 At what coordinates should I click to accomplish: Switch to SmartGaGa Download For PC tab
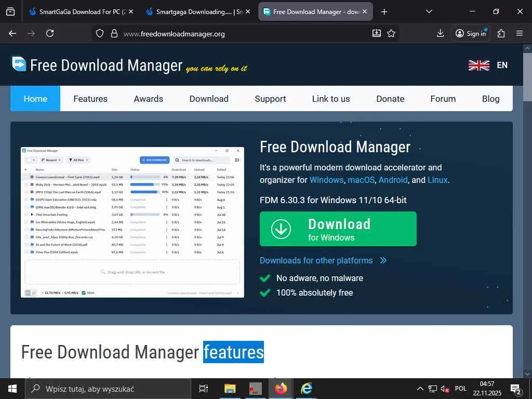[81, 11]
